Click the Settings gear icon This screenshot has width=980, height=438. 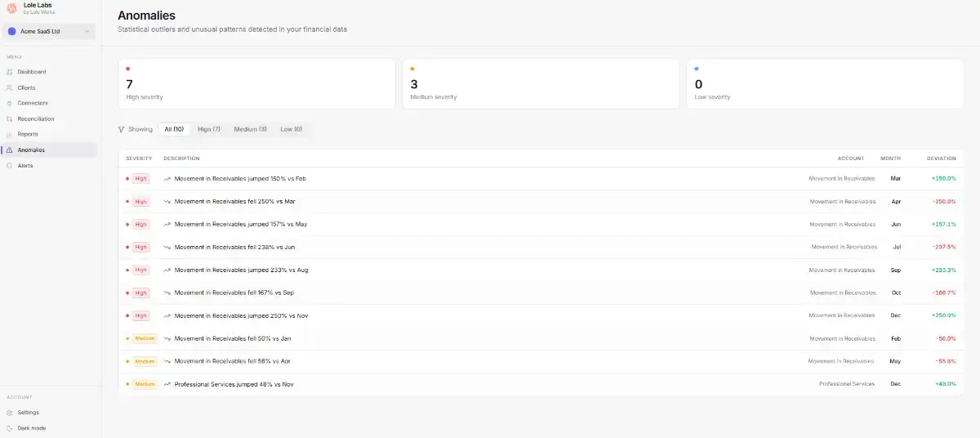coord(10,413)
